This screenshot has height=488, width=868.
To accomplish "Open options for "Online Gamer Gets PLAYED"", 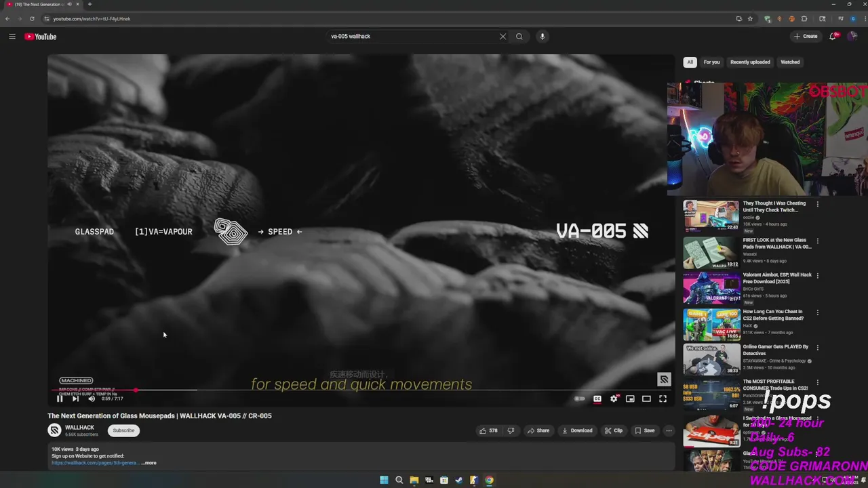I will point(817,348).
